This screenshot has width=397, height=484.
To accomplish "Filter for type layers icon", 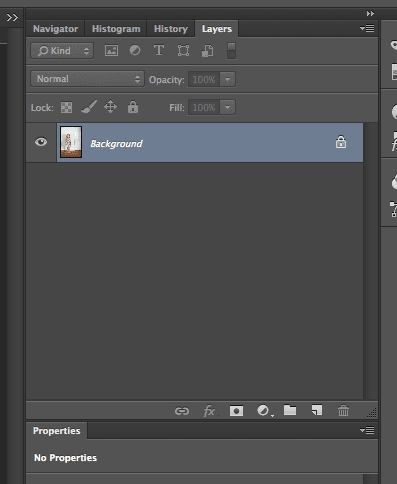I will pos(159,51).
